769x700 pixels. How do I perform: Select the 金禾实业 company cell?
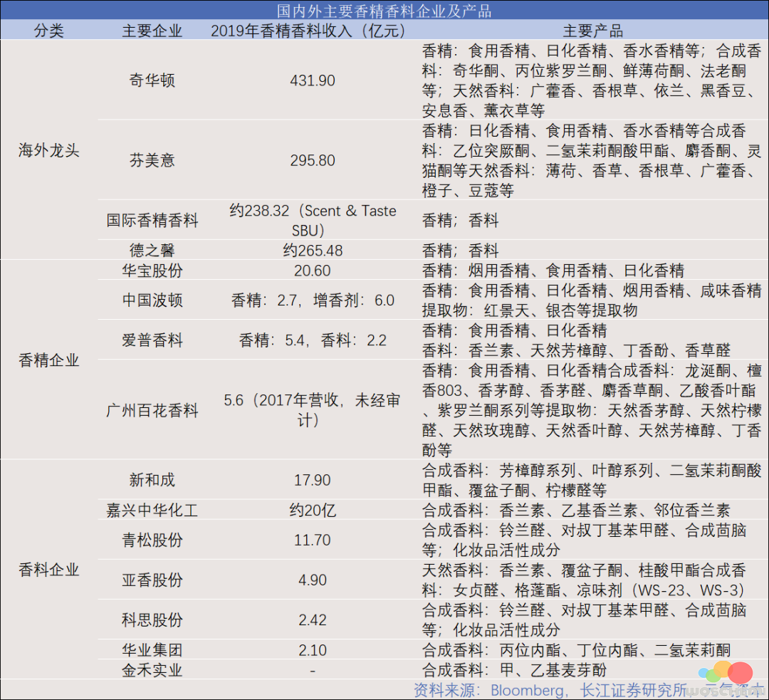coord(152,670)
